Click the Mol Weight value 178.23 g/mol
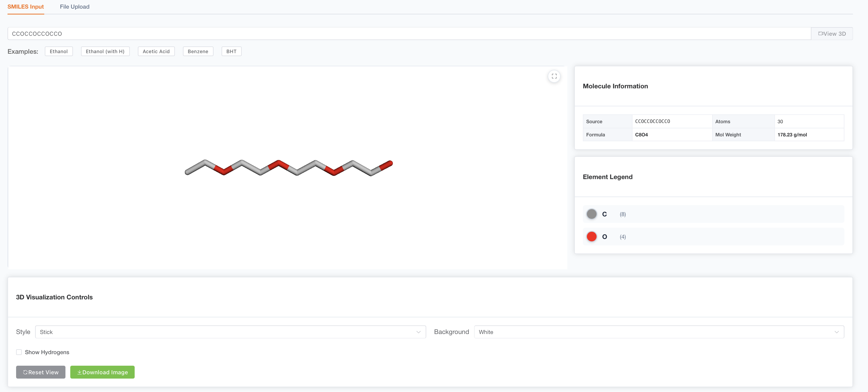The image size is (868, 392). (x=792, y=135)
